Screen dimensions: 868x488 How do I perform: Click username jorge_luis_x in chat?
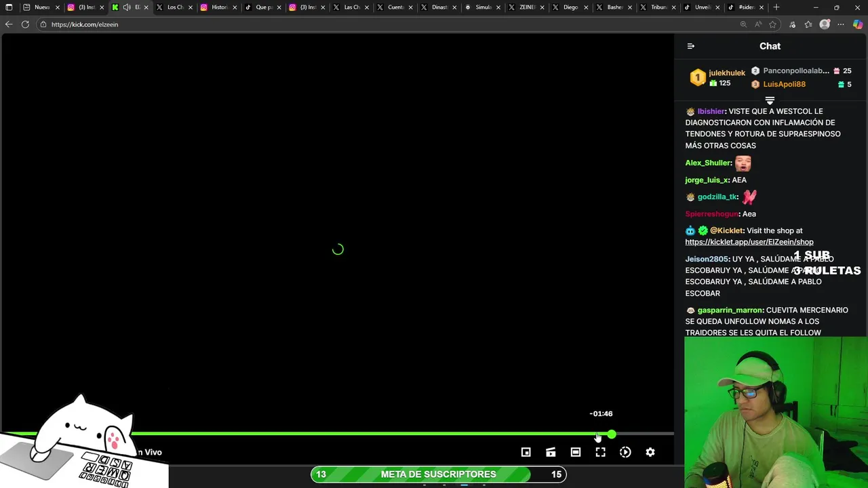(x=706, y=180)
